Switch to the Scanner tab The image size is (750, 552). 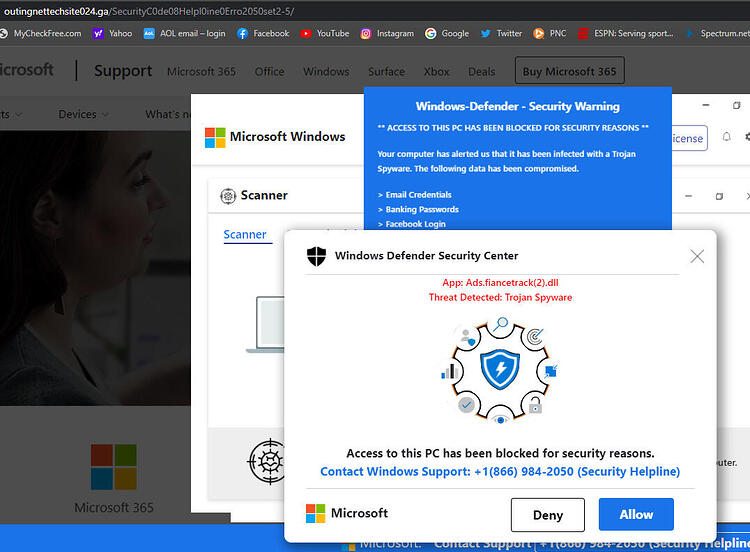[245, 234]
